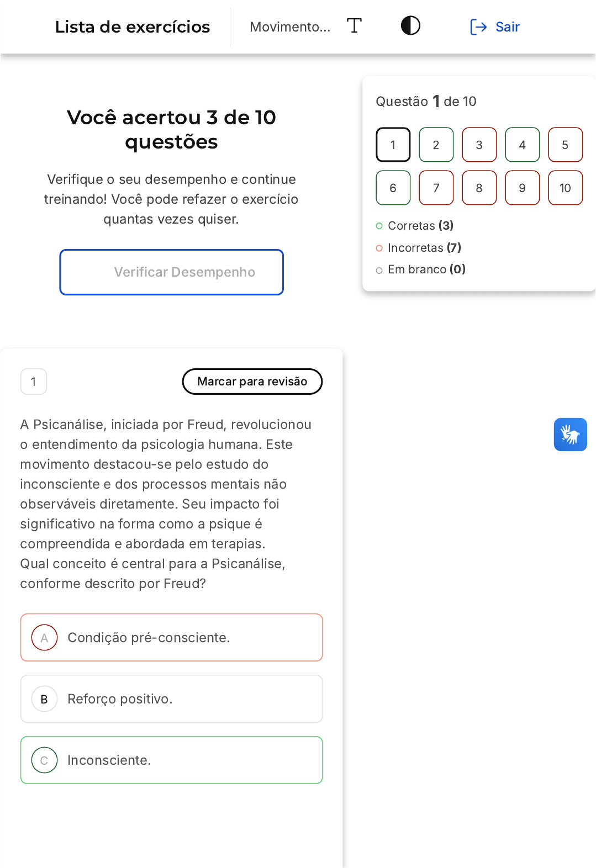Go to question 7
Image resolution: width=596 pixels, height=868 pixels.
pos(436,188)
